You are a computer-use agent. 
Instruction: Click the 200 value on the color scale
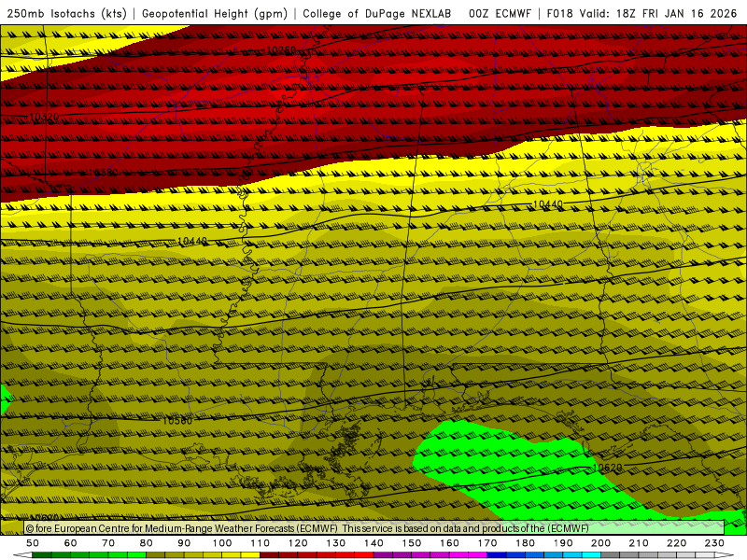click(x=600, y=543)
